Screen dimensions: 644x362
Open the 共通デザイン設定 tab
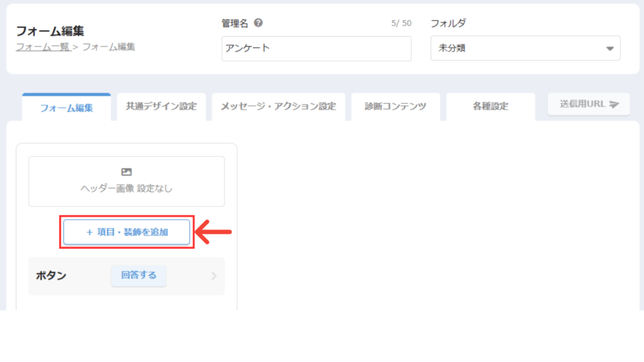161,106
